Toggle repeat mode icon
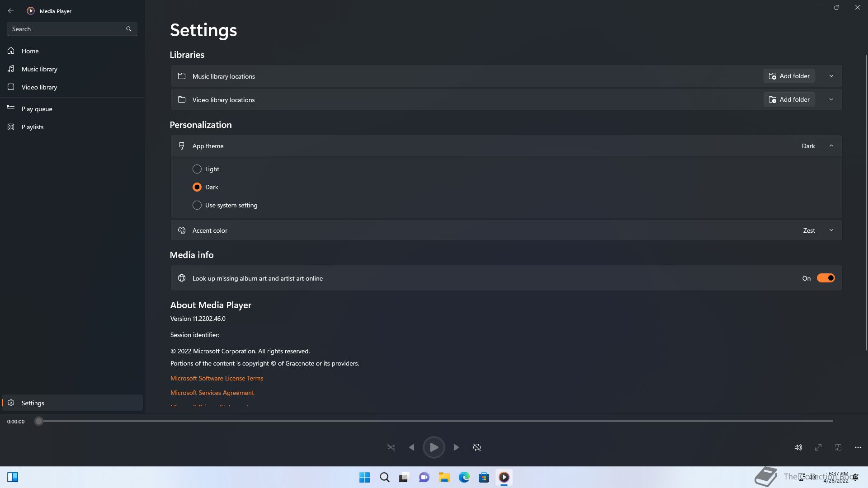The width and height of the screenshot is (868, 488). point(477,447)
